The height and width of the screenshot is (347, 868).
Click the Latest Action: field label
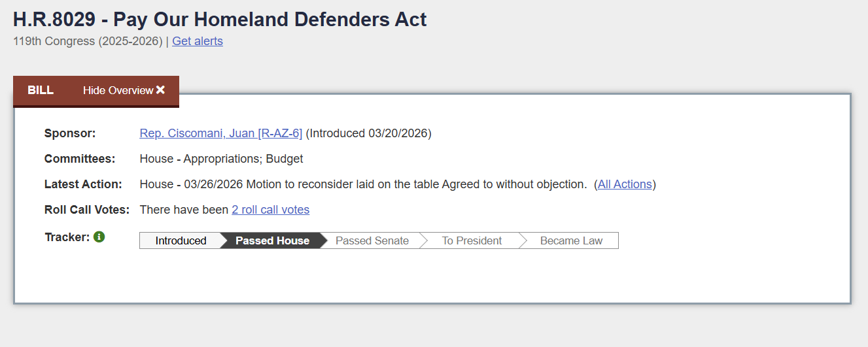point(83,184)
